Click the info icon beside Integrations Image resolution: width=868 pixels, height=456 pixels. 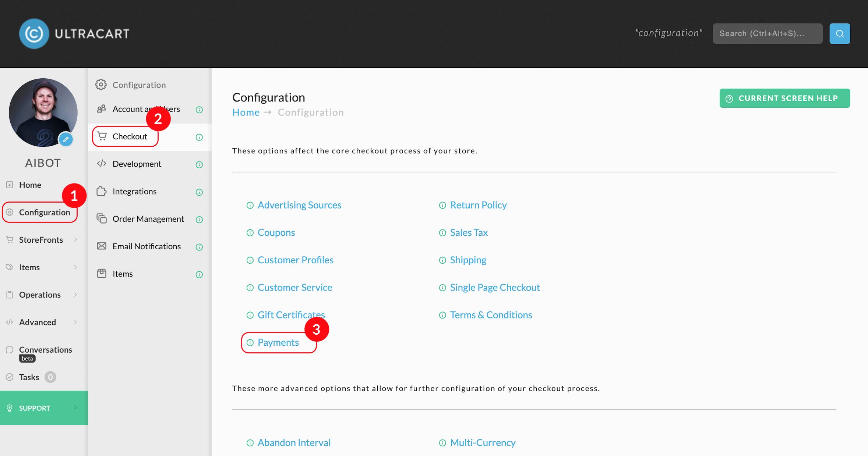(199, 192)
